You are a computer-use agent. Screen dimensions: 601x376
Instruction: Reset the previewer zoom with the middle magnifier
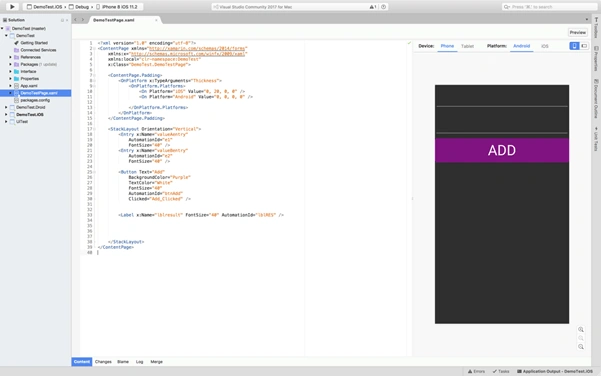[x=581, y=338]
